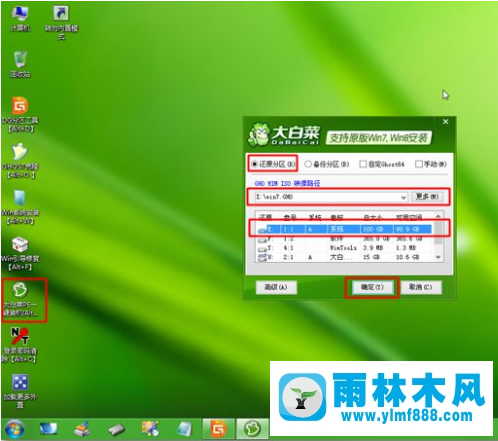Click the drive icon of the WinTools row
The width and height of the screenshot is (498, 441).
point(263,248)
